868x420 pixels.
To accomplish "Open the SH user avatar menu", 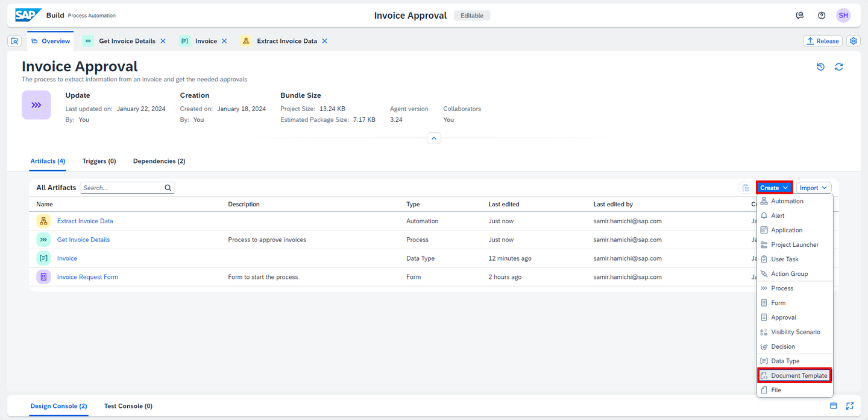I will [843, 16].
